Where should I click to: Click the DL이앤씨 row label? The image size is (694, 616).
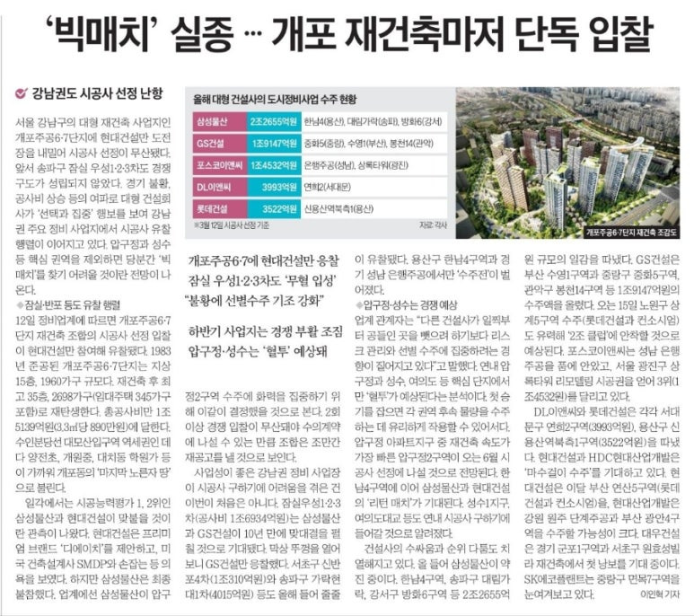[220, 187]
